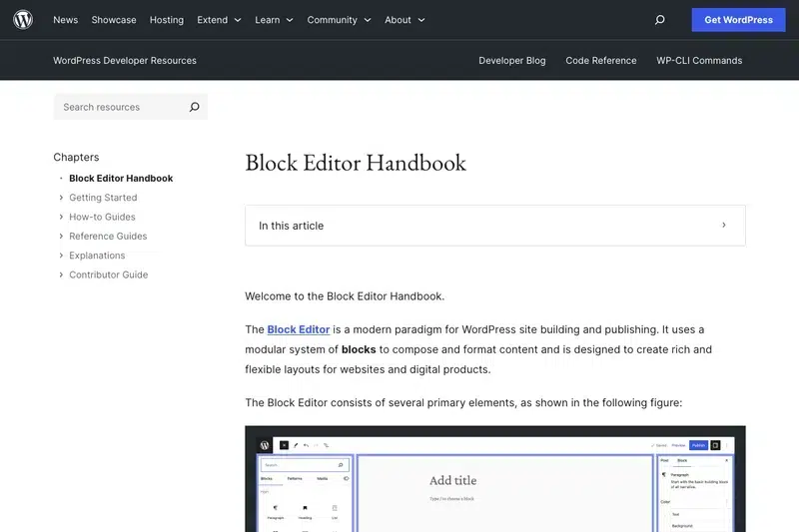This screenshot has width=799, height=532.
Task: Expand the Extend dropdown menu
Action: click(219, 20)
